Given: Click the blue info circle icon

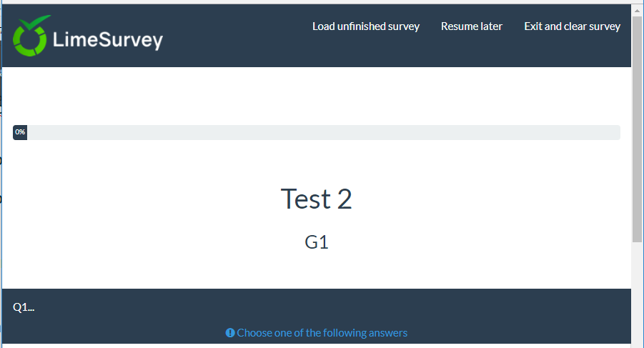Looking at the screenshot, I should (230, 333).
